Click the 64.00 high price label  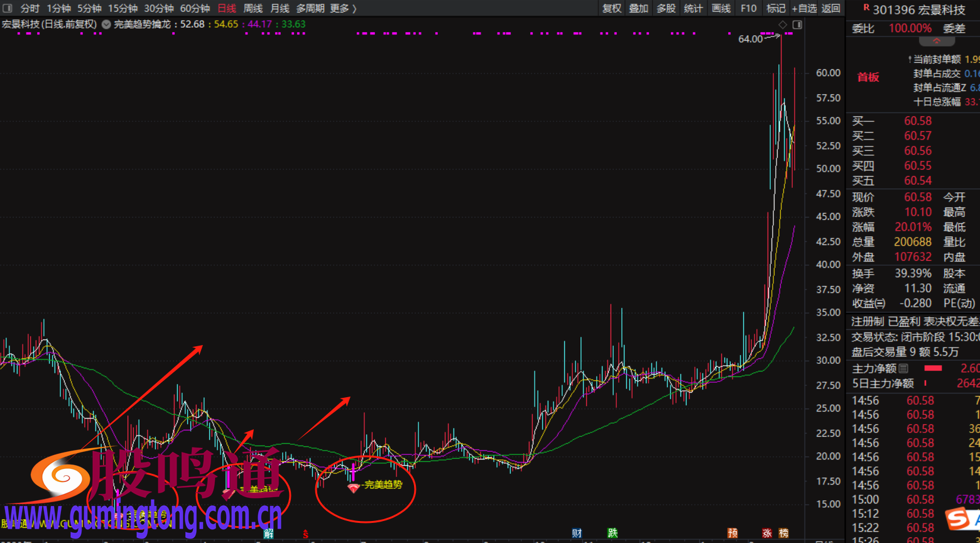coord(750,39)
